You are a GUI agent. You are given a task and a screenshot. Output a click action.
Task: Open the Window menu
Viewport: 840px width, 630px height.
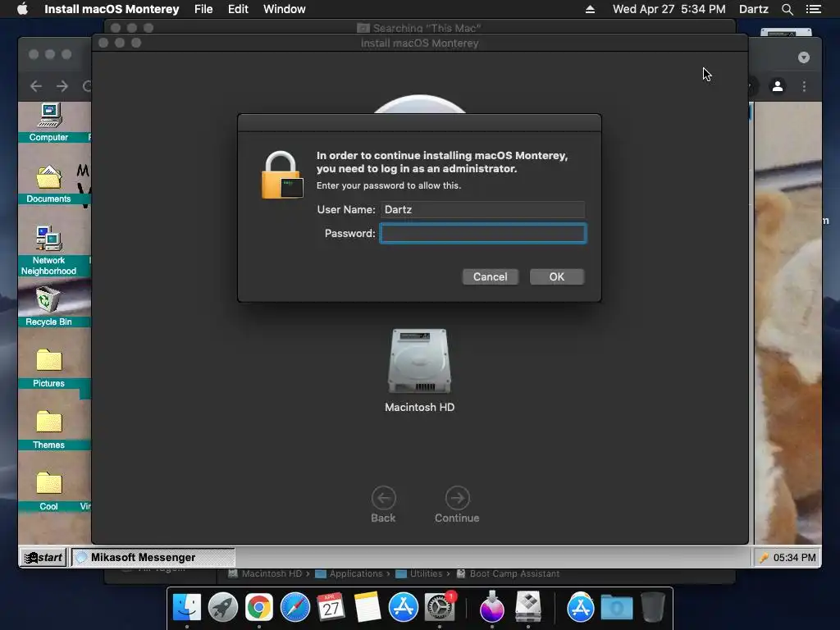coord(285,9)
